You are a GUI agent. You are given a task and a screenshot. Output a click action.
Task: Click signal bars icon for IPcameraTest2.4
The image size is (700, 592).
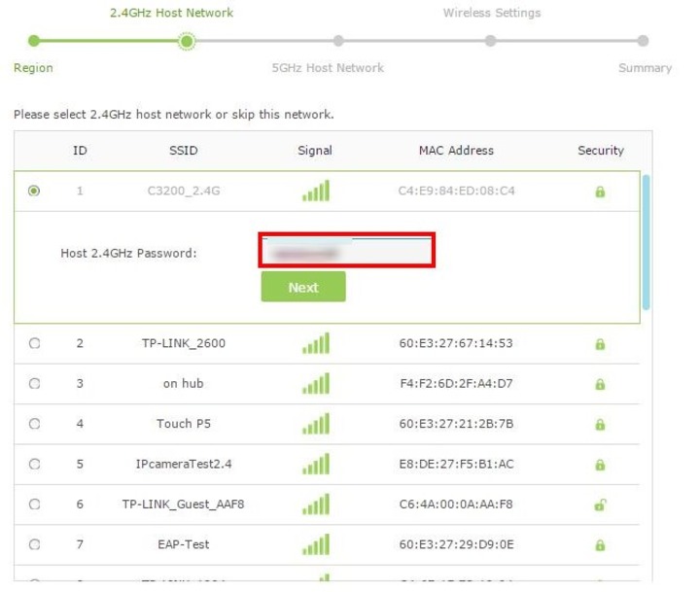316,464
